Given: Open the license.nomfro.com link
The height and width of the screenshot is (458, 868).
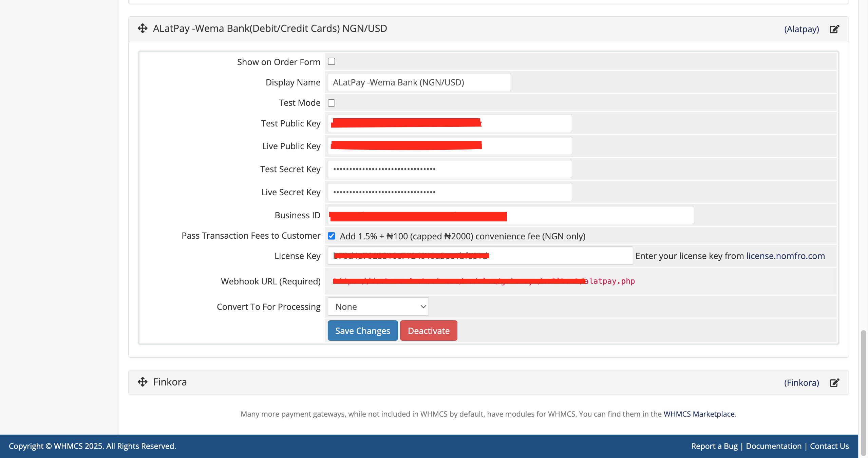Looking at the screenshot, I should [785, 256].
